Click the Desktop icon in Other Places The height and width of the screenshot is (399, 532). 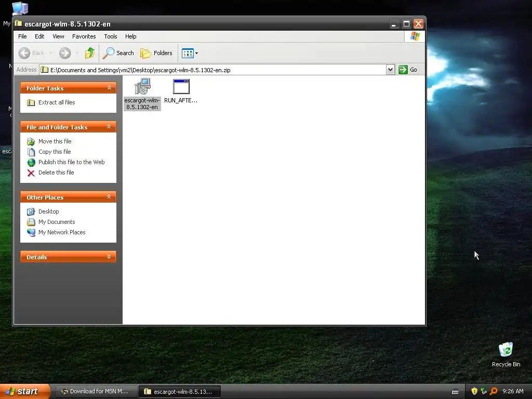click(31, 212)
